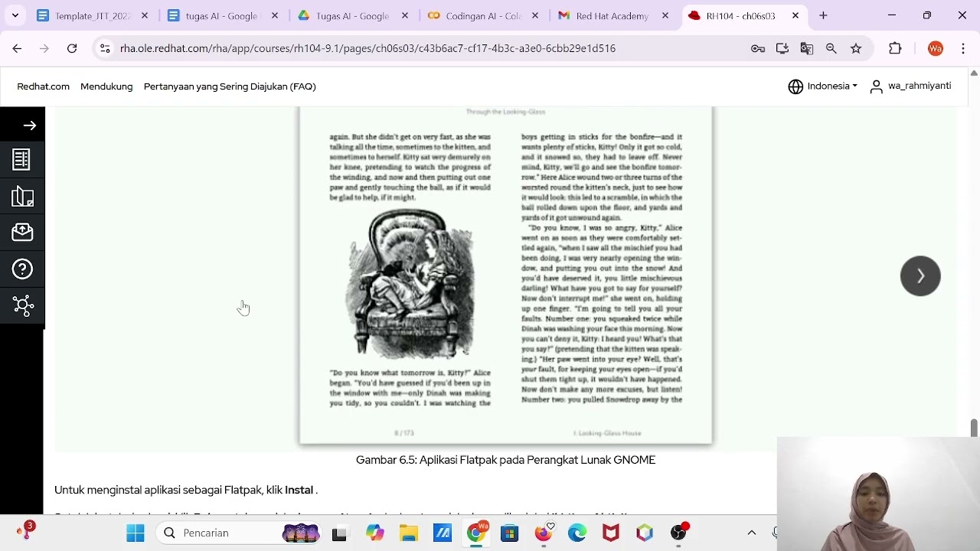This screenshot has height=551, width=980.
Task: Open Task View on the taskbar
Action: coord(339,533)
